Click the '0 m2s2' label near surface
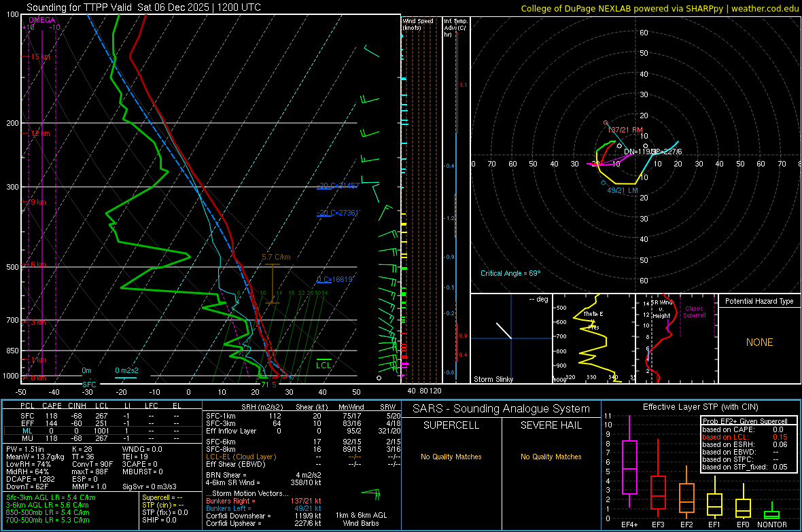The height and width of the screenshot is (532, 802). (126, 370)
